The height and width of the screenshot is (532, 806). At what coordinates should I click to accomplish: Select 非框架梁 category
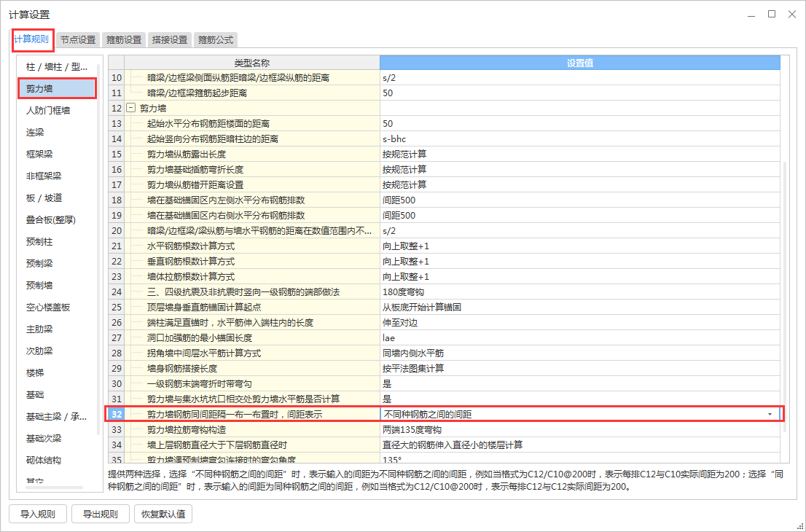pyautogui.click(x=57, y=176)
